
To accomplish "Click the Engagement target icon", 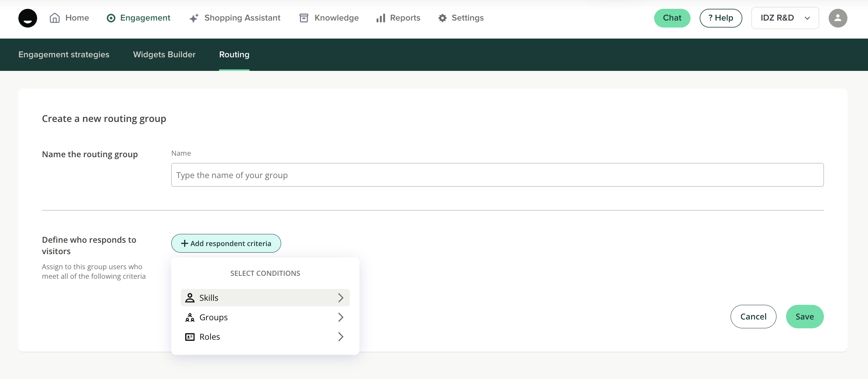I will (111, 18).
